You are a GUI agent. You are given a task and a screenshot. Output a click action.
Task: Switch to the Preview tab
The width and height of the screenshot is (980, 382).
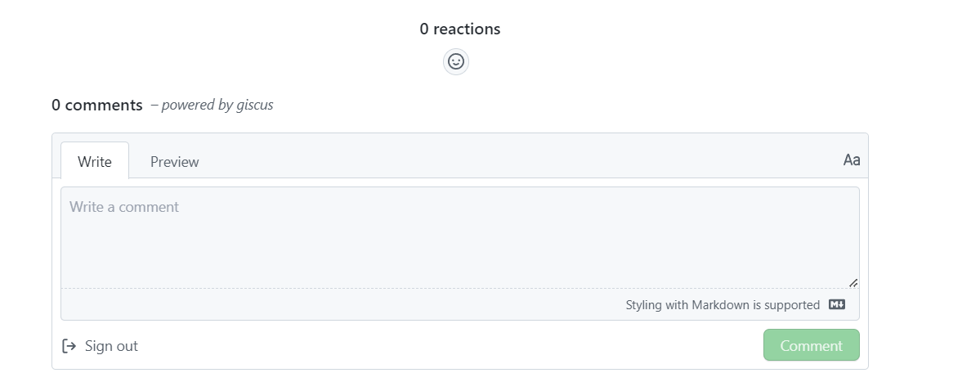174,161
